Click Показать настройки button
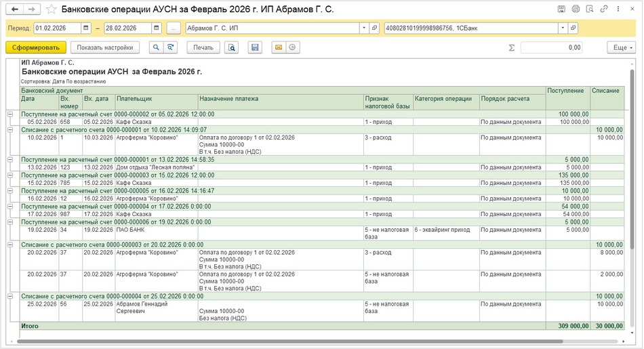This screenshot has height=349, width=644. [x=105, y=47]
